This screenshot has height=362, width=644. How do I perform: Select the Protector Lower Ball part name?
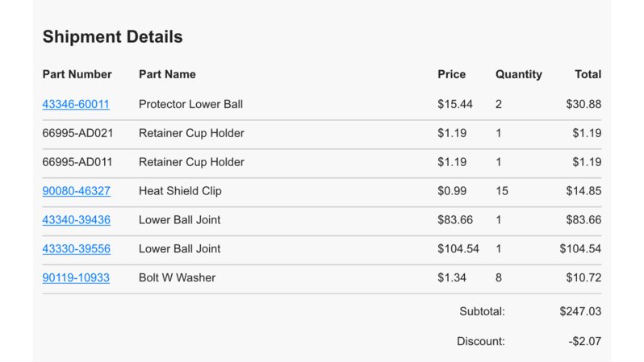click(x=190, y=104)
